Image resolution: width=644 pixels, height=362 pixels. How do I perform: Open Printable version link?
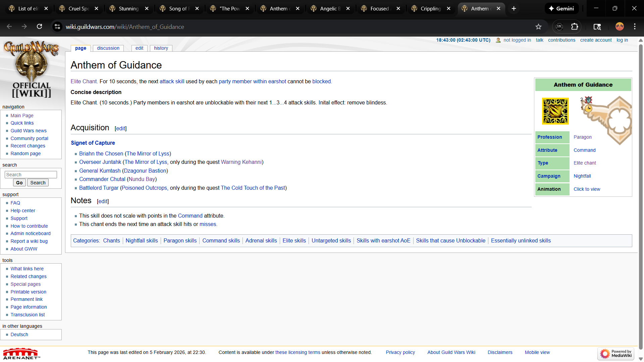click(x=28, y=292)
